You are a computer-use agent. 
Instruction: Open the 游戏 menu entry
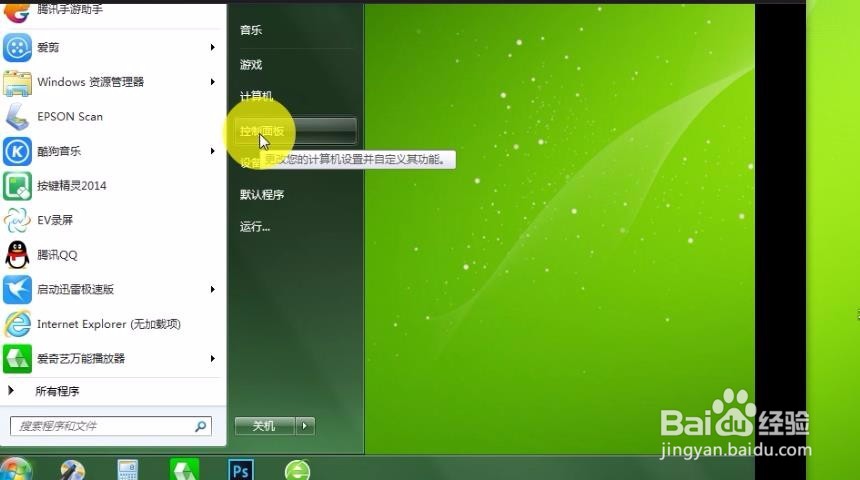click(x=251, y=65)
